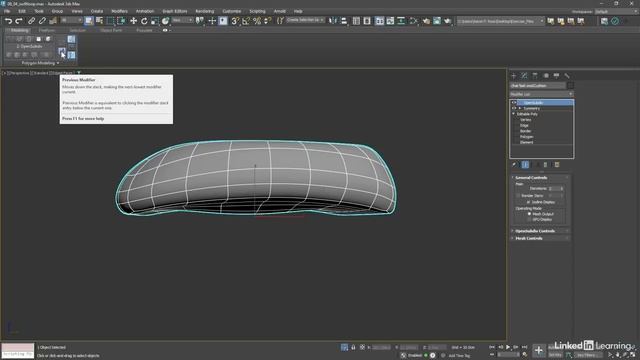Viewport: 640px width, 360px height.
Task: Click the Add Time Tag button
Action: click(x=459, y=356)
